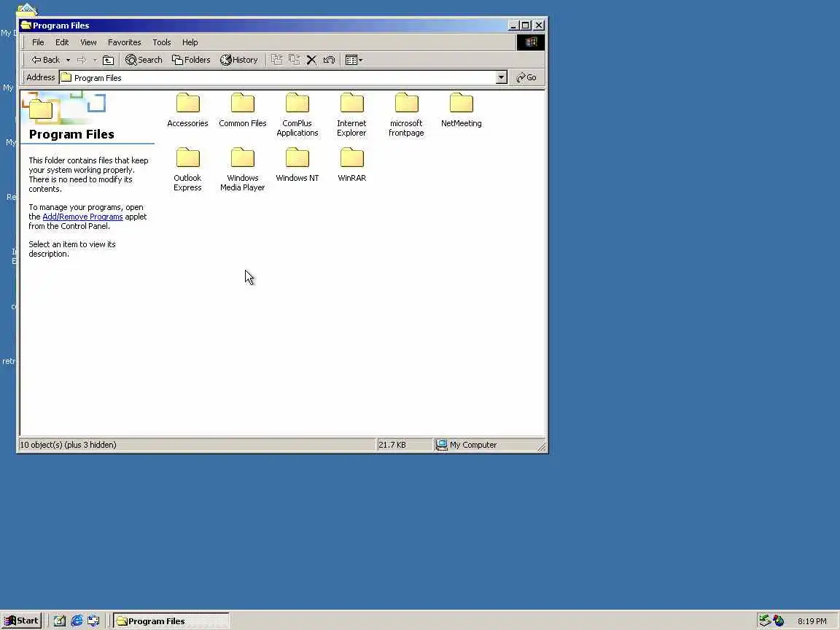Click the Back button
This screenshot has height=630, width=840.
tap(46, 60)
